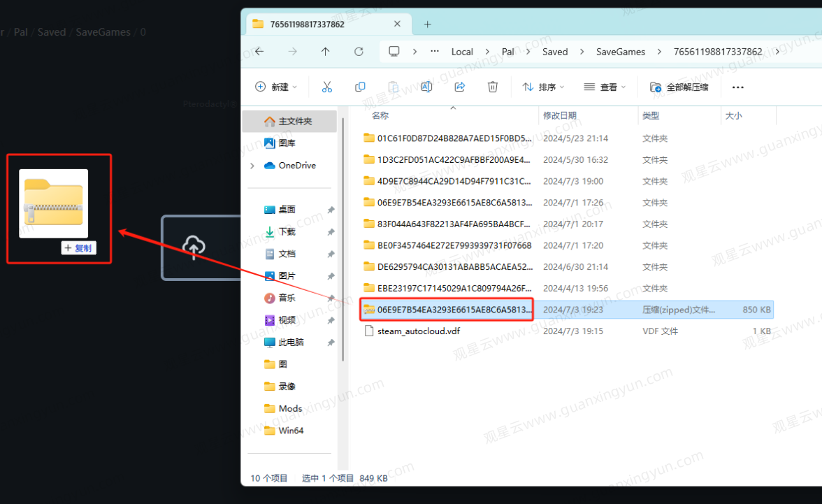
Task: Select 主文件夹 in the sidebar
Action: tap(289, 122)
